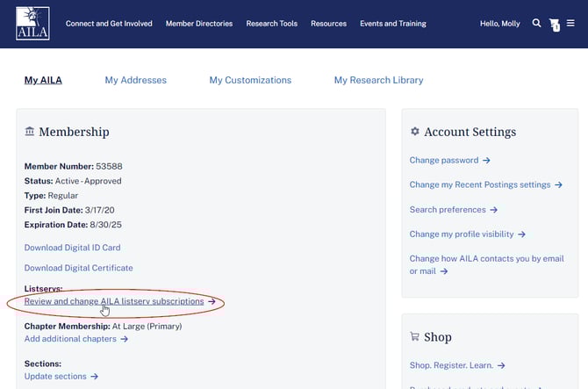Click arrow after Change my profile visibility
This screenshot has height=389, width=588.
click(521, 234)
